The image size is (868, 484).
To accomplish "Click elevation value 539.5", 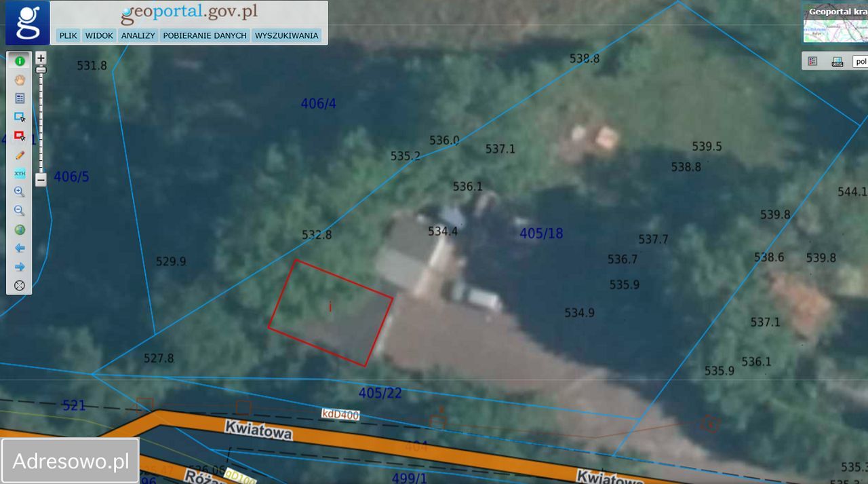I will coord(707,147).
